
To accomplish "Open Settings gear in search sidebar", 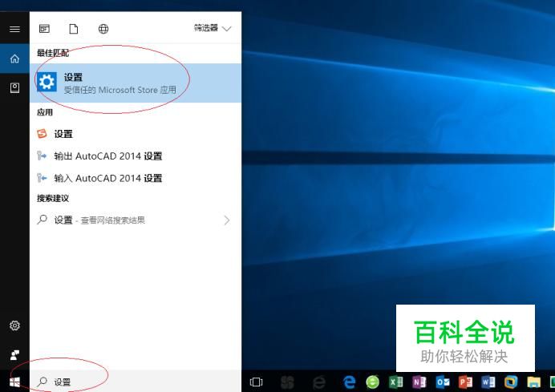I will click(x=14, y=325).
